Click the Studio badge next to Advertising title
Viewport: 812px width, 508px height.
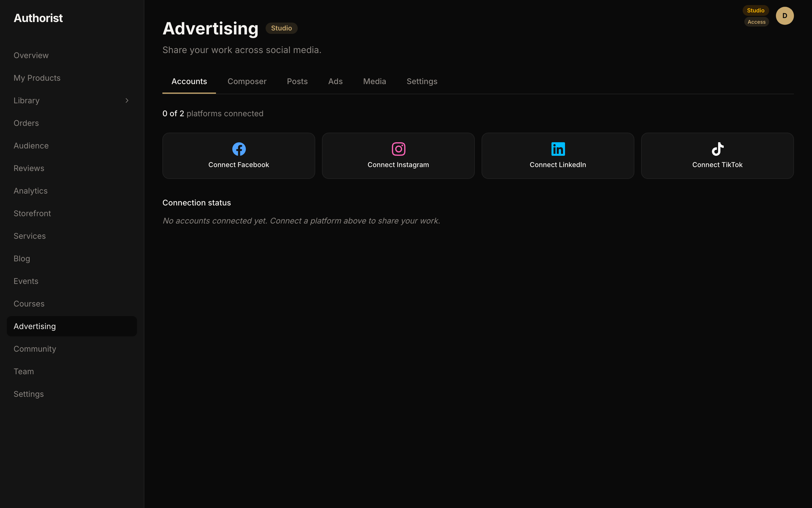[281, 28]
